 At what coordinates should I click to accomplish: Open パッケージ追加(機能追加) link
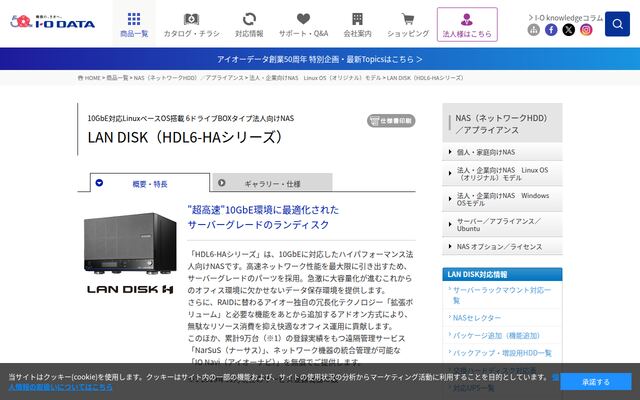(x=496, y=335)
